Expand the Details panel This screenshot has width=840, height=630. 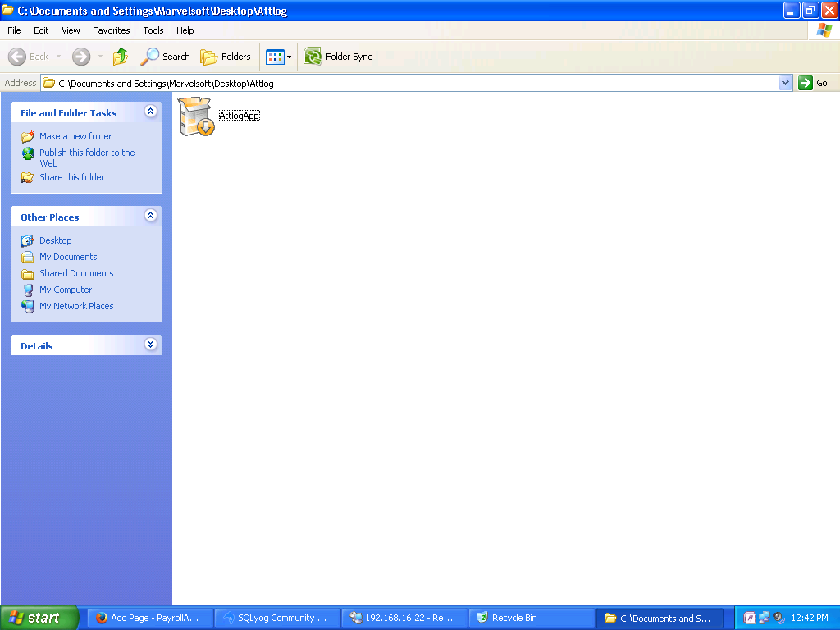[150, 345]
